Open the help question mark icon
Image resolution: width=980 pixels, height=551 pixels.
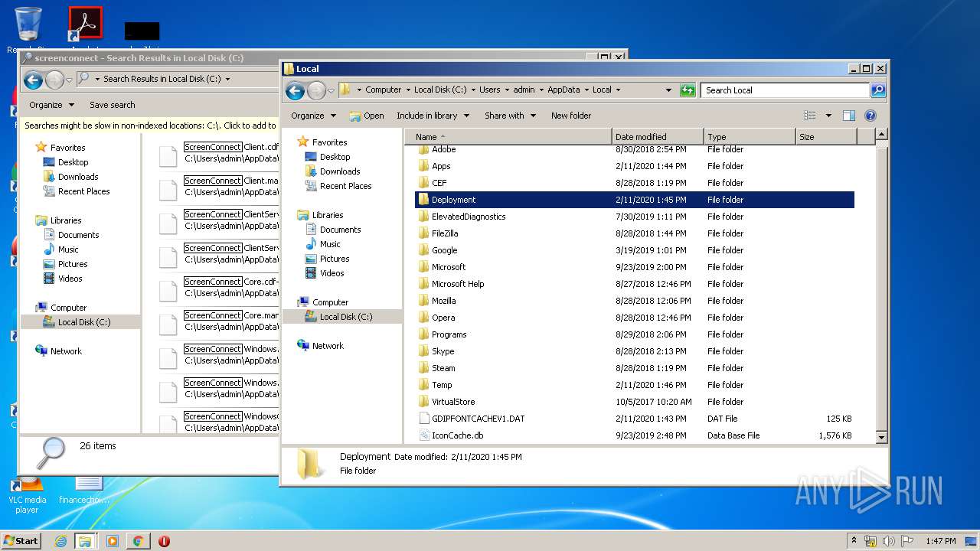coord(870,116)
